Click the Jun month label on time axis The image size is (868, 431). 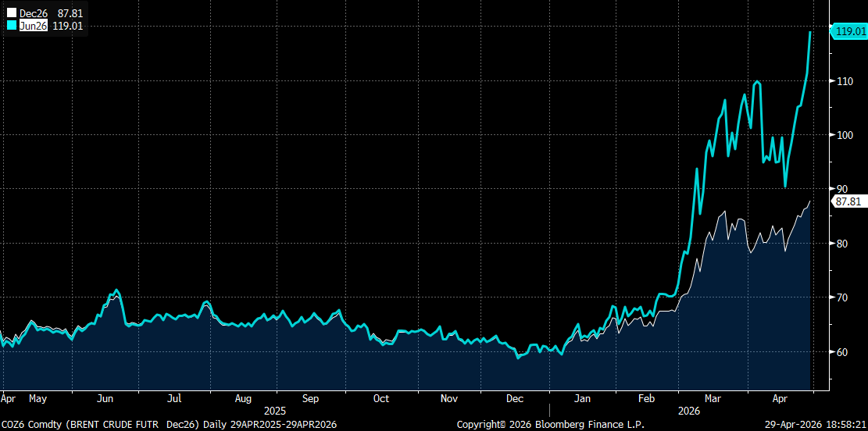coord(105,398)
